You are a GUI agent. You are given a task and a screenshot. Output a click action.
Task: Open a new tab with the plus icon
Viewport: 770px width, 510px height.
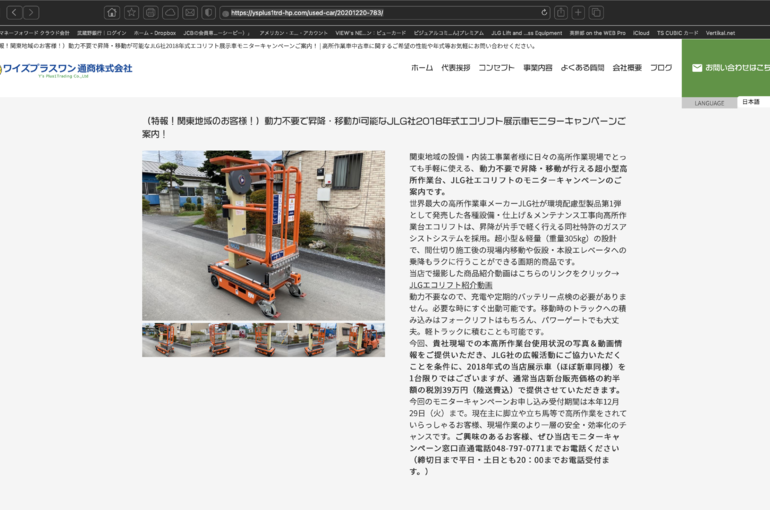(x=578, y=13)
